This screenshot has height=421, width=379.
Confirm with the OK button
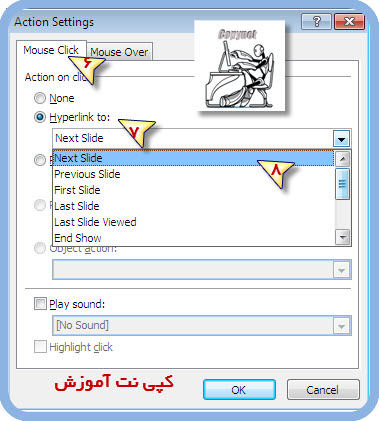[239, 389]
